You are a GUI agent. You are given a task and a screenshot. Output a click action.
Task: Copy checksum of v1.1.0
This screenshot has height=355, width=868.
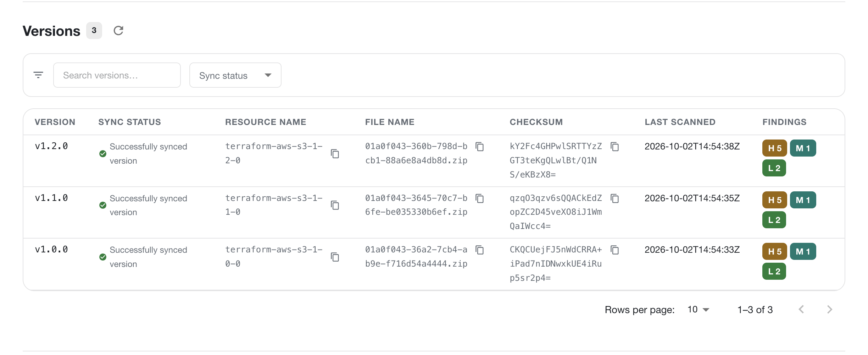point(615,198)
